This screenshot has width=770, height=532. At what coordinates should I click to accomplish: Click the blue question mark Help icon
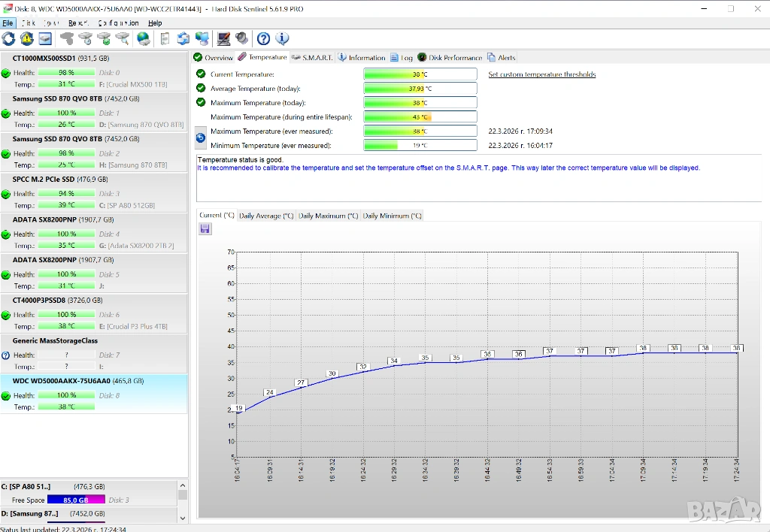[x=263, y=38]
